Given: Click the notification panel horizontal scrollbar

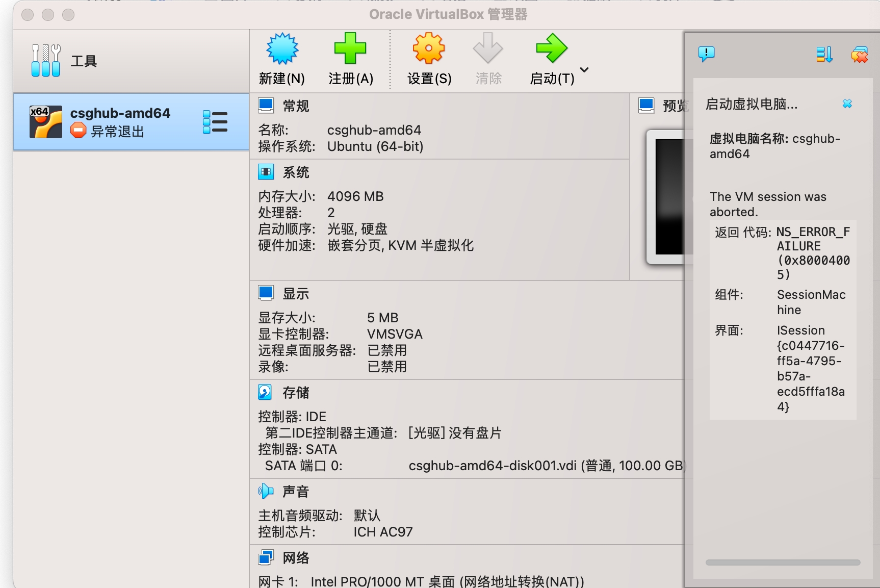Looking at the screenshot, I should (x=783, y=563).
